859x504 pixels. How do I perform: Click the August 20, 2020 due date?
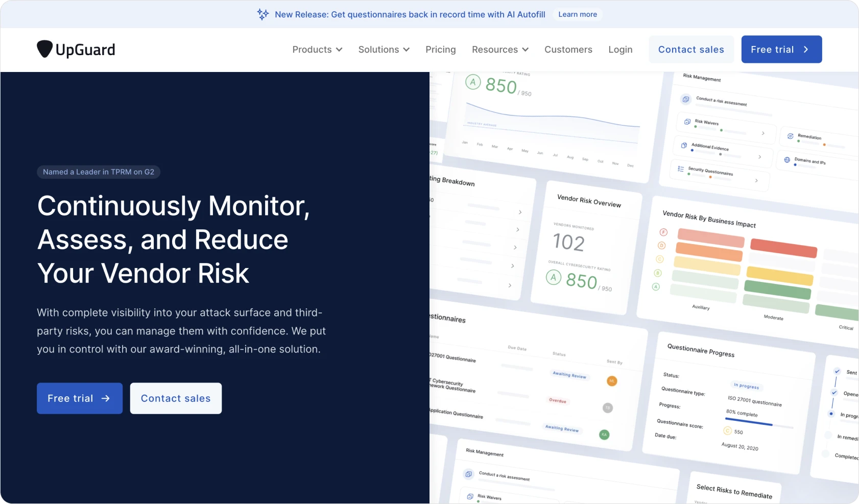739,446
